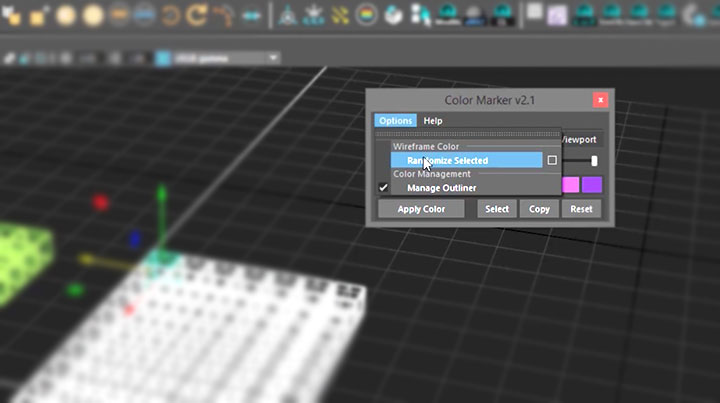
Task: Click the slider handle in Color Marker
Action: (x=594, y=160)
